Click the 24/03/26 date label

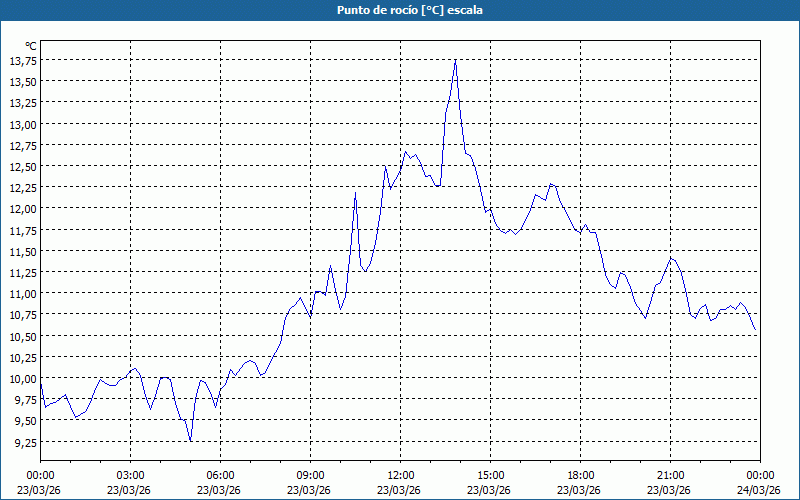point(758,490)
